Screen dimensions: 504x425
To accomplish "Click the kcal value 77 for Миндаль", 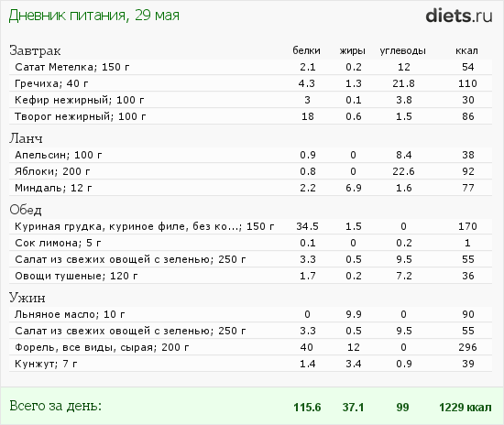I will click(468, 188).
